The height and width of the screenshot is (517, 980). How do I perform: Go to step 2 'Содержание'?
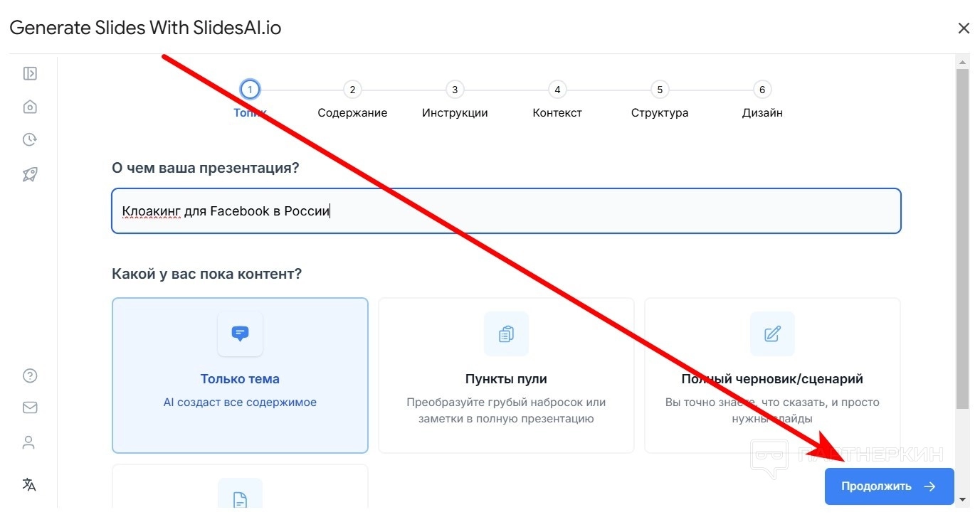click(352, 90)
